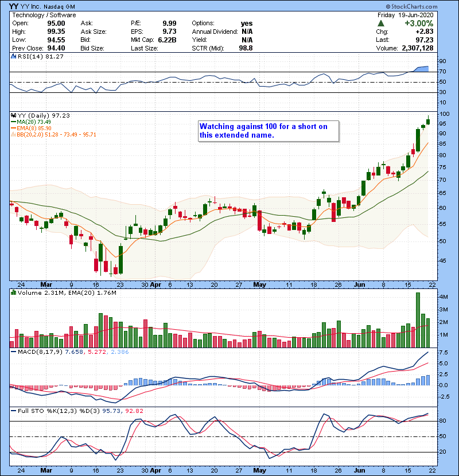Click the RSI(14) indicator icon
Screen dimensions: 459x476
(13, 56)
